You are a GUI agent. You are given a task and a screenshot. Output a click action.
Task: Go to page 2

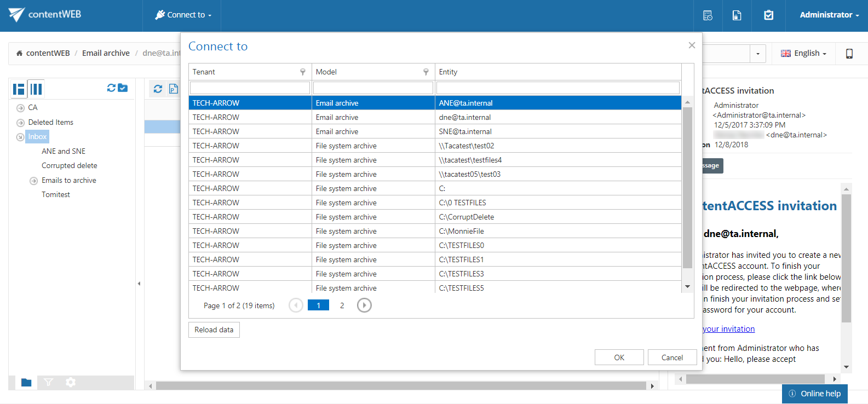(342, 305)
